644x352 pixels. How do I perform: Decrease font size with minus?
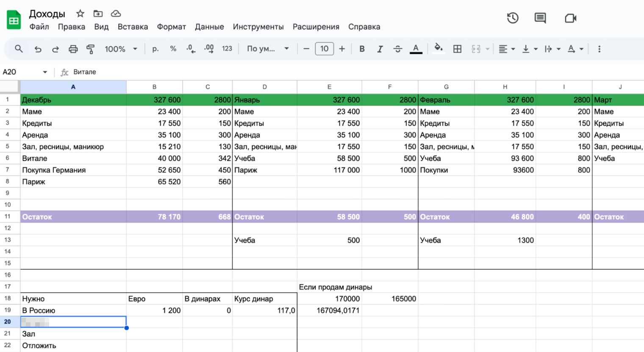(x=306, y=49)
